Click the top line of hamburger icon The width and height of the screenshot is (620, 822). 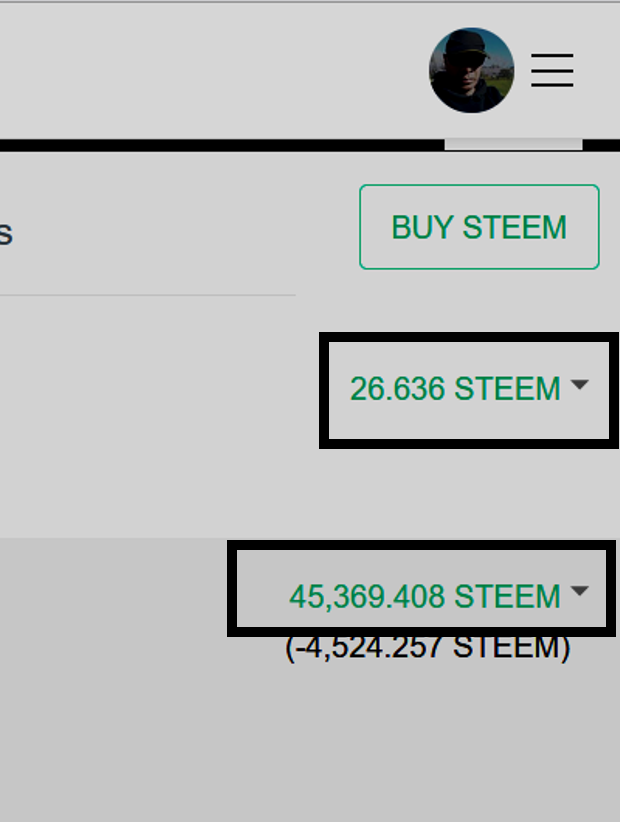(552, 55)
